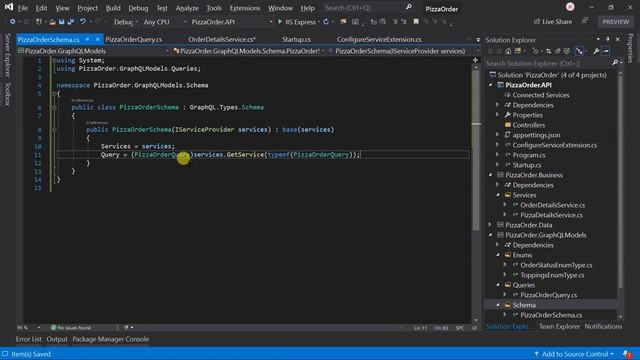Viewport: 640px width, 360px height.
Task: Switch to the OrderDetailsService.cs tab
Action: click(x=222, y=40)
